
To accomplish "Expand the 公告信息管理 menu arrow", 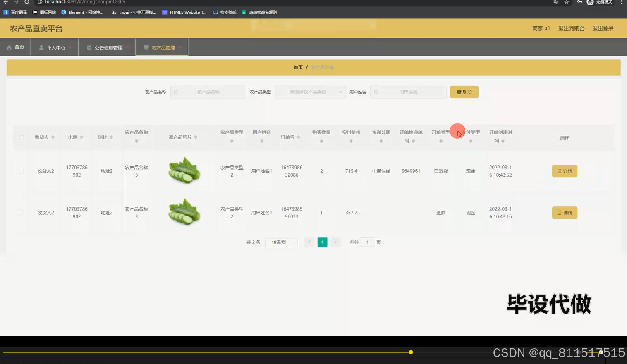I will (128, 48).
